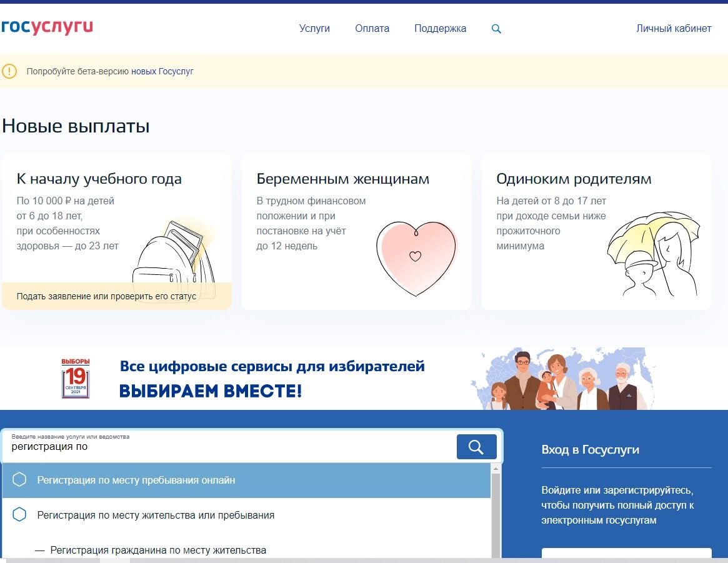Click the suggestions list vertical scrollbar track
The width and height of the screenshot is (728, 563).
(496, 515)
